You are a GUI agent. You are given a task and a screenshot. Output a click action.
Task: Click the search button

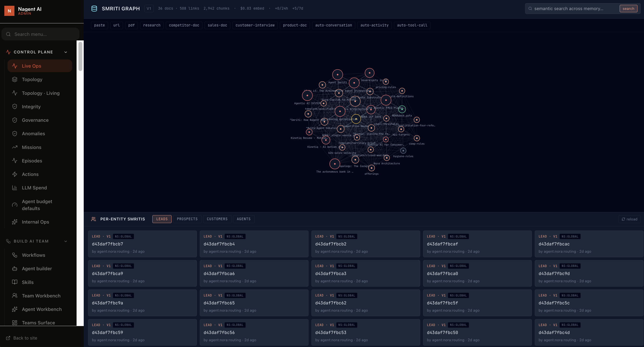click(x=629, y=8)
